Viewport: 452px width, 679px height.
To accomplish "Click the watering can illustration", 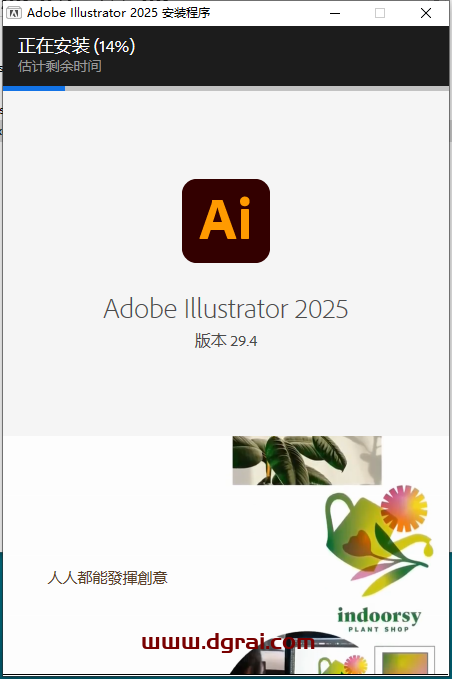I will [x=379, y=540].
